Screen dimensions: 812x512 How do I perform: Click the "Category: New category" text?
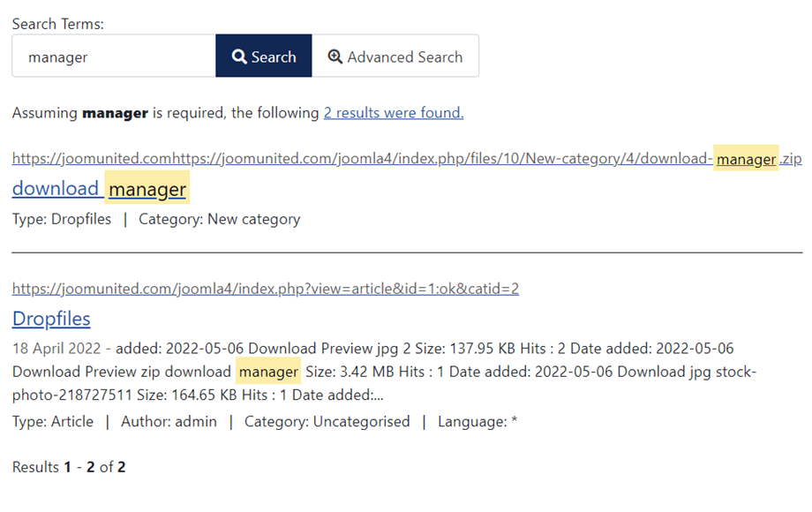[219, 219]
